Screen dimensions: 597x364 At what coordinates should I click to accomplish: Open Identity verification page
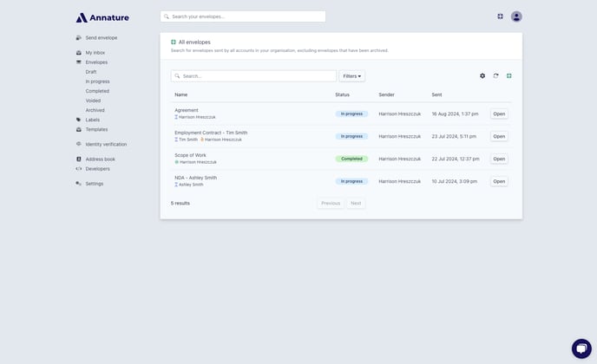click(x=106, y=144)
